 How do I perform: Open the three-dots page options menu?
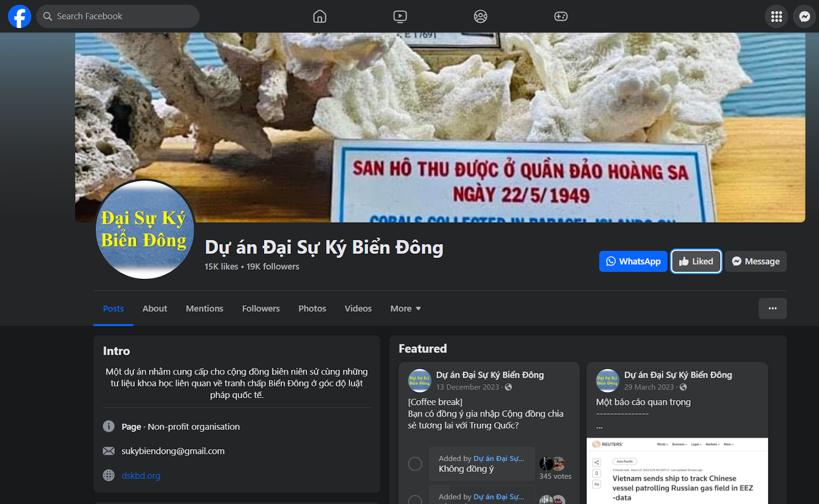point(772,309)
